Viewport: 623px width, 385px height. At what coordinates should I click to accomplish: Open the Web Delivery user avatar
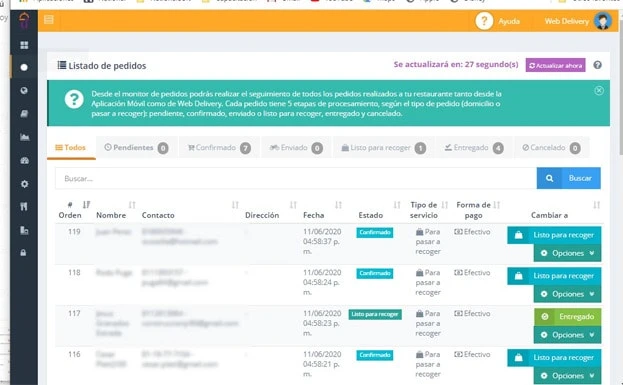[603, 21]
